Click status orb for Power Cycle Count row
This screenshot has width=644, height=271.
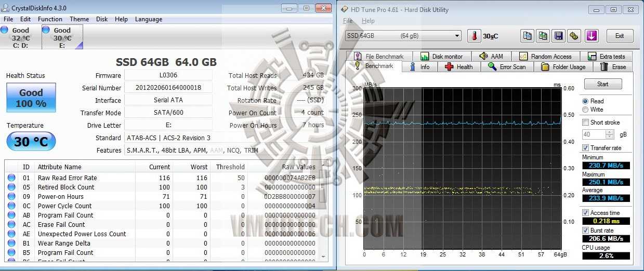point(11,206)
